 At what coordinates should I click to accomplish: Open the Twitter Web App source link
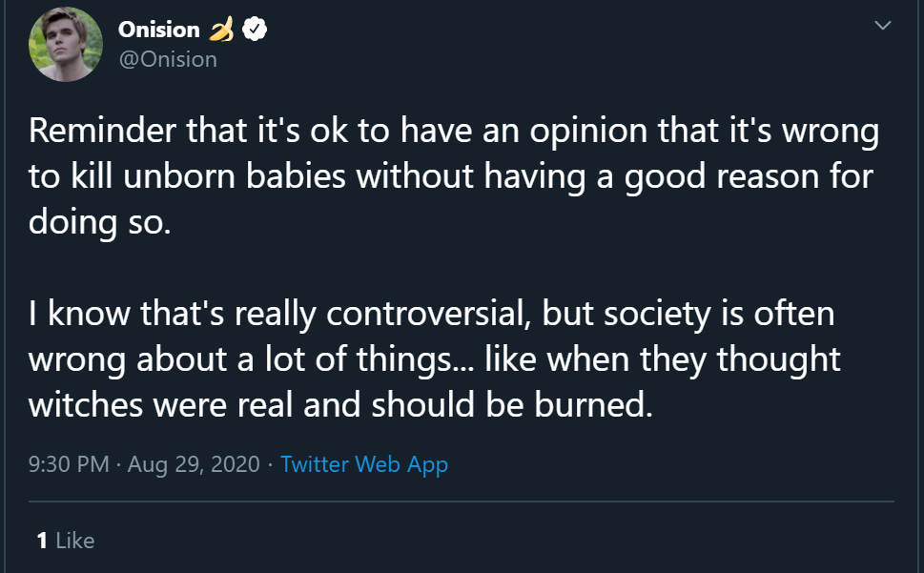tap(364, 464)
